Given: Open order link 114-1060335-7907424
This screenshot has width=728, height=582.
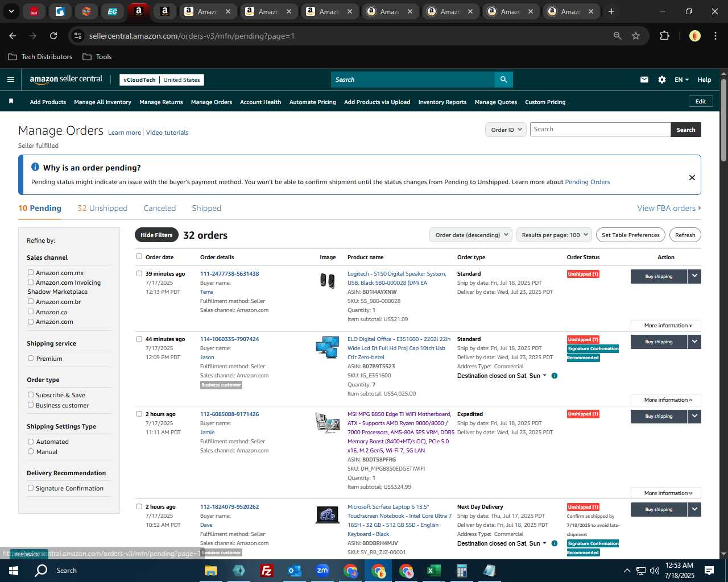Looking at the screenshot, I should [x=229, y=339].
